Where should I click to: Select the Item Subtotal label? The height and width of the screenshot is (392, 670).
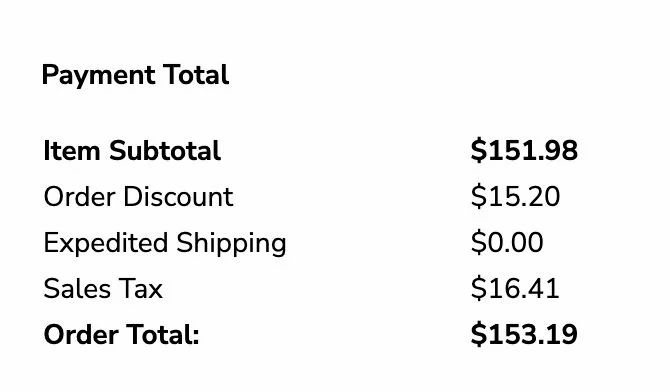132,150
